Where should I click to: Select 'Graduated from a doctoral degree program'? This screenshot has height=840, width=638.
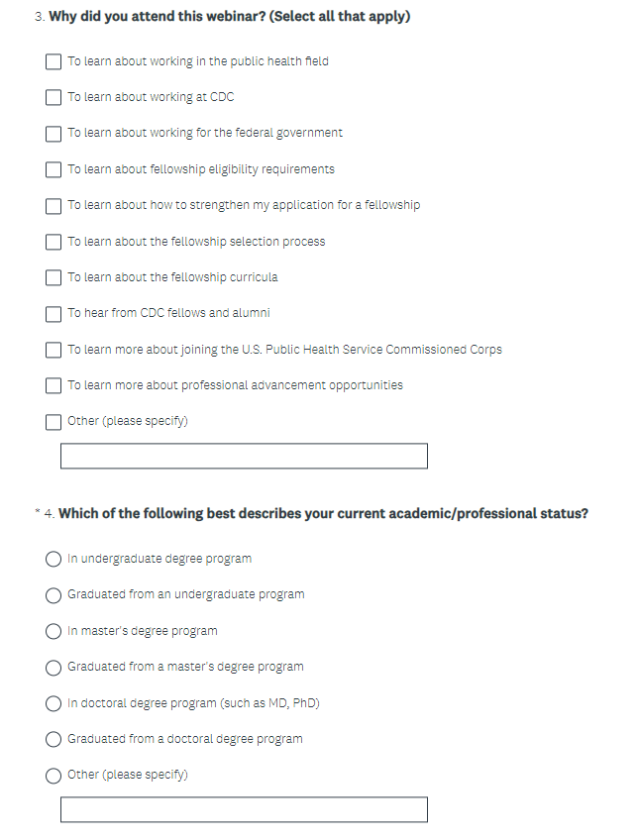pyautogui.click(x=53, y=739)
